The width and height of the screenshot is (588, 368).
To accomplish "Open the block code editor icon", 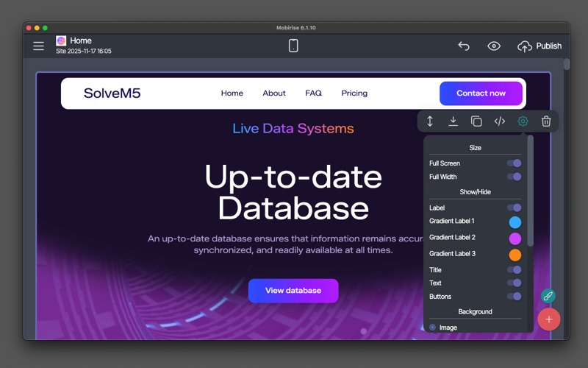I will [500, 121].
